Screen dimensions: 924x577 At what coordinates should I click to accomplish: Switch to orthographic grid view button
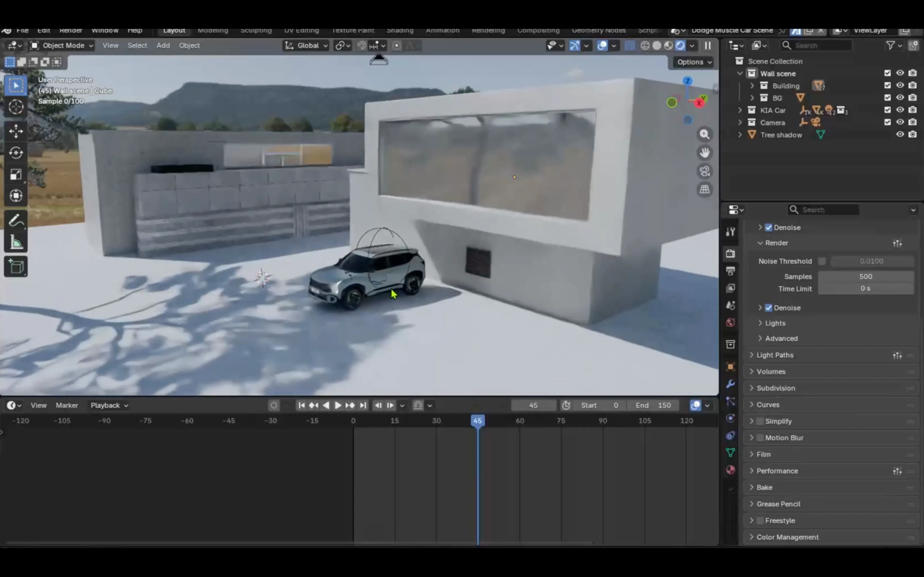[x=704, y=190]
